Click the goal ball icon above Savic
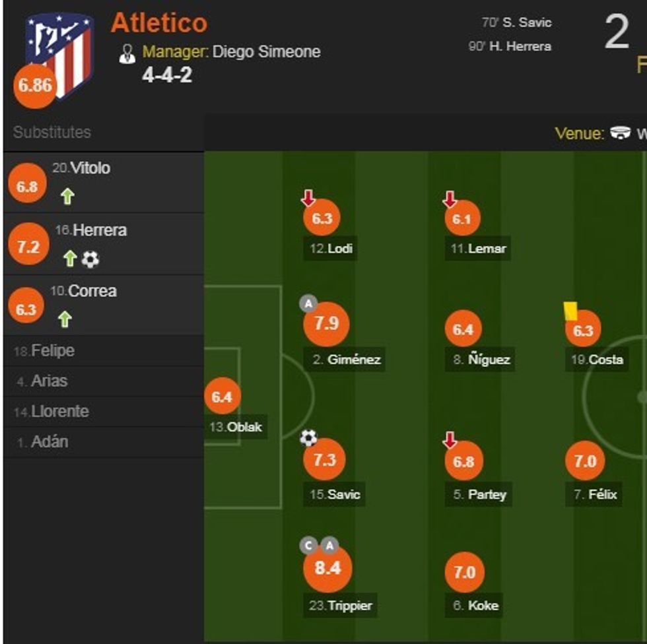The image size is (647, 644). click(x=308, y=437)
